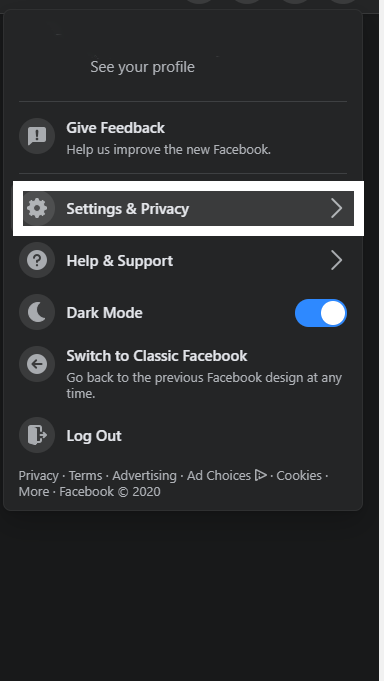Expand Settings & Privacy with its chevron
Viewport: 384px width, 681px height.
pos(336,208)
